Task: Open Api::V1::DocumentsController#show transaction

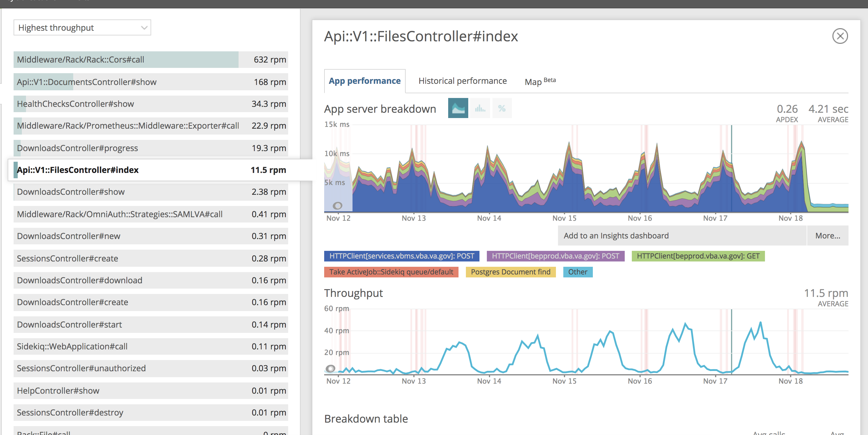Action: [151, 82]
